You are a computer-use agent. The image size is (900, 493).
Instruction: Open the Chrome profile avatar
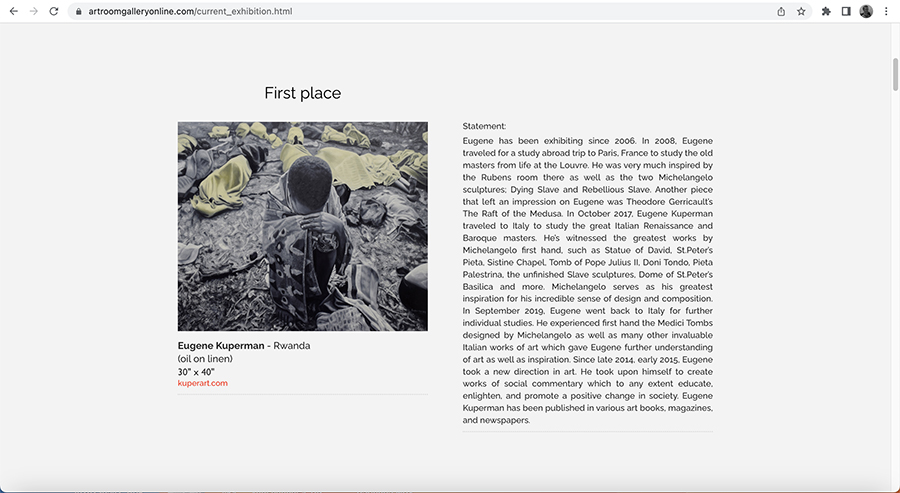(866, 11)
